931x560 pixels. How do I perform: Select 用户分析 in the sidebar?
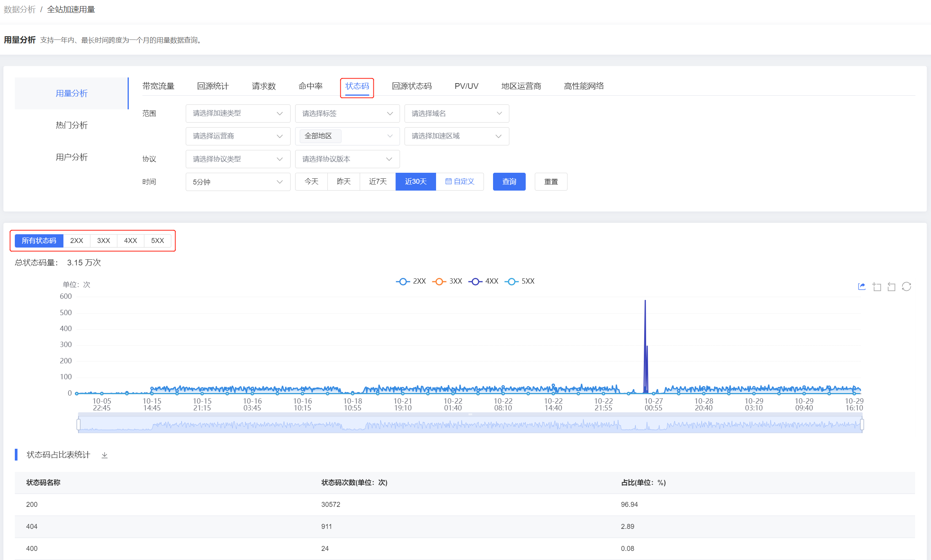(x=71, y=157)
